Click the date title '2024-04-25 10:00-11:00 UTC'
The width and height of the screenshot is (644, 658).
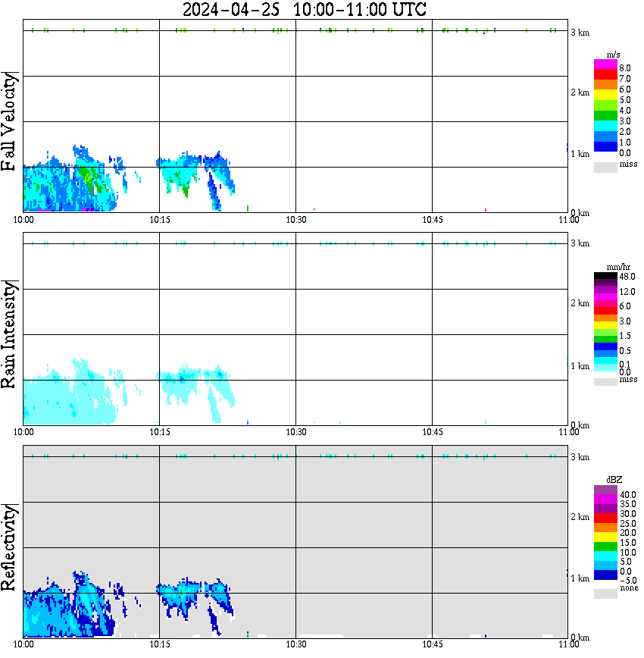(x=304, y=9)
